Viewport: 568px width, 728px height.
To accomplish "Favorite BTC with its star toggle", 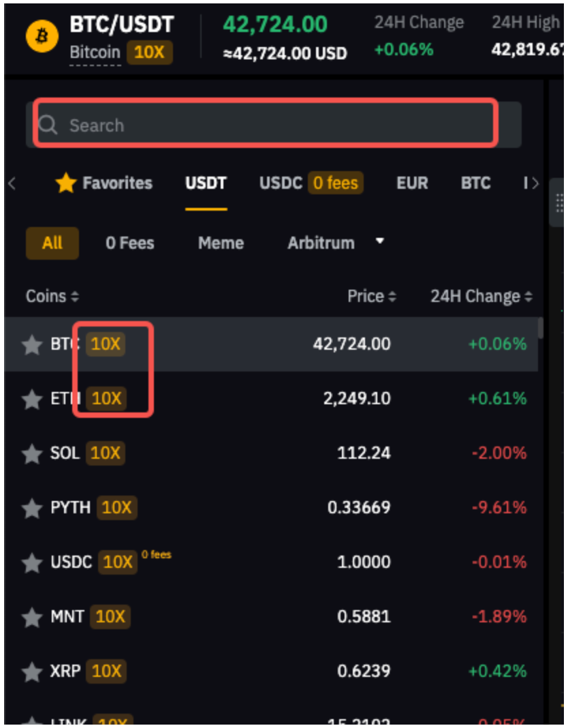I will (x=32, y=345).
